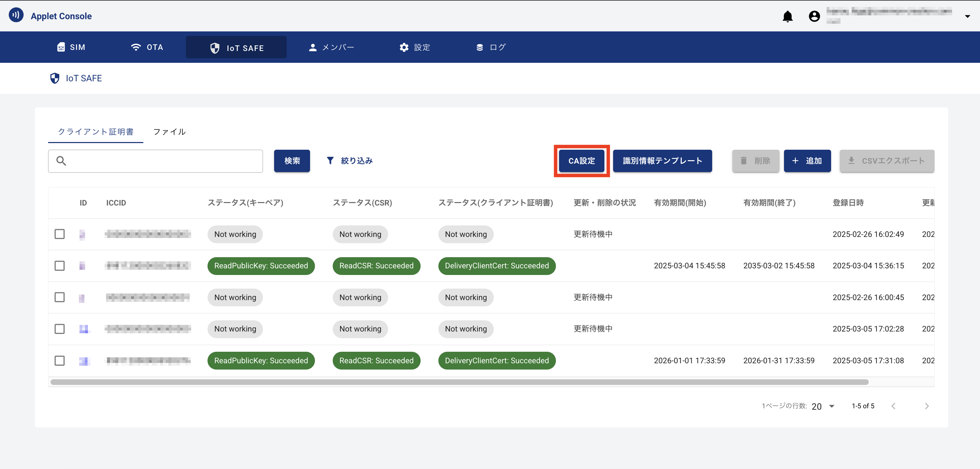Screen dimensions: 980x469
Task: Select the IoT SAFE nav item
Action: 236,47
